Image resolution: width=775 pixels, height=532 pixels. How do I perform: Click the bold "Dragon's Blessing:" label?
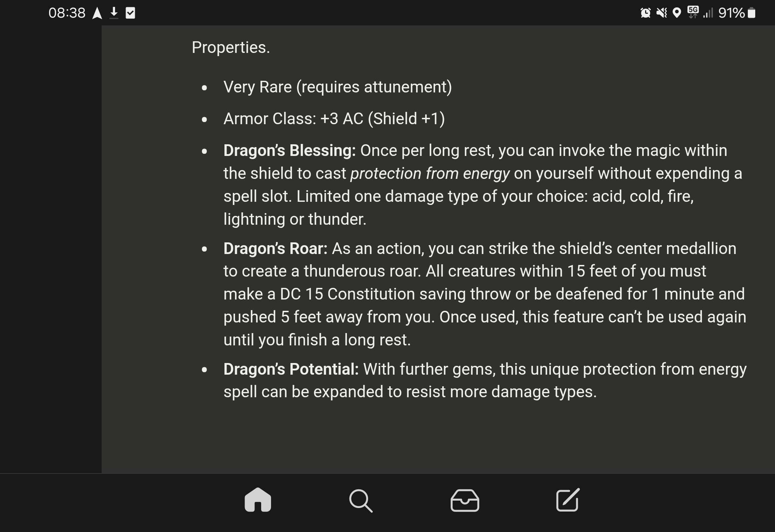[x=289, y=151]
